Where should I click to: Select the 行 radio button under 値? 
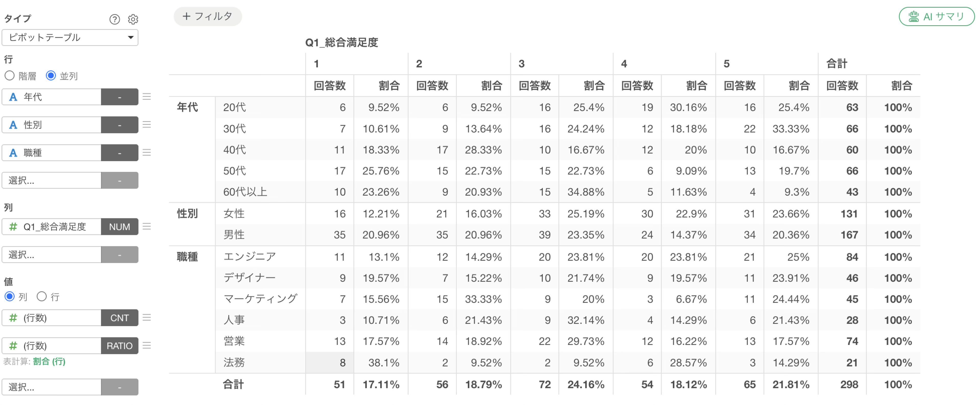pyautogui.click(x=41, y=296)
